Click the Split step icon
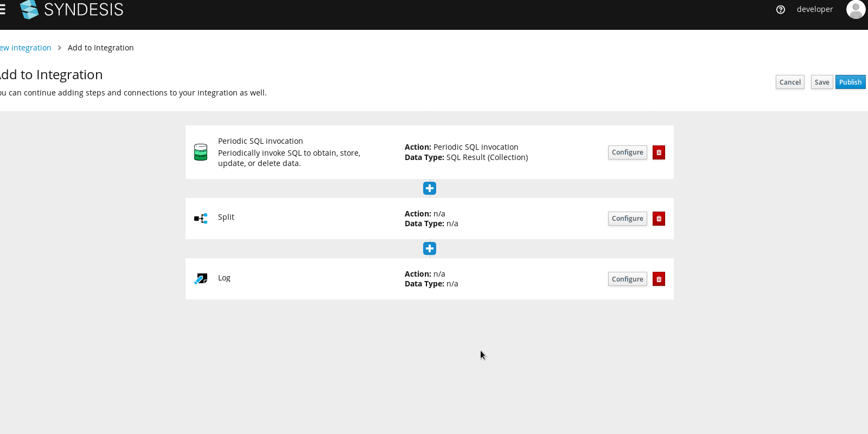The height and width of the screenshot is (434, 868). 201,219
